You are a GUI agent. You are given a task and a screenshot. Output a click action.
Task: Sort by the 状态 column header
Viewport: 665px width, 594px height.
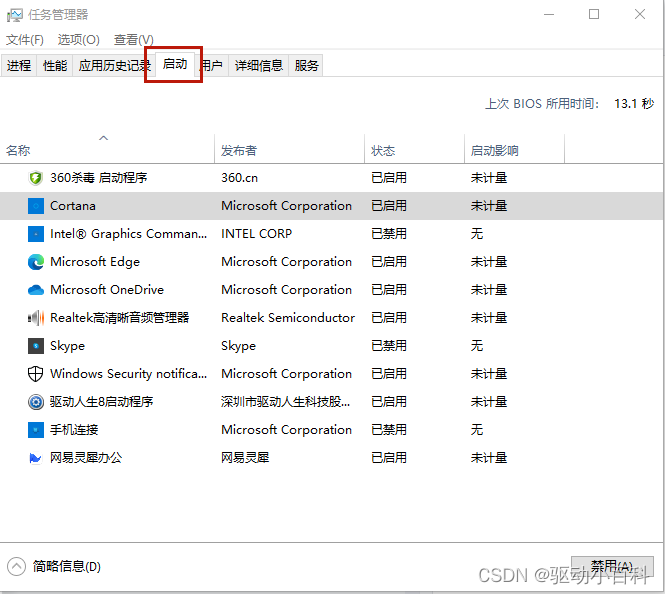pos(414,150)
